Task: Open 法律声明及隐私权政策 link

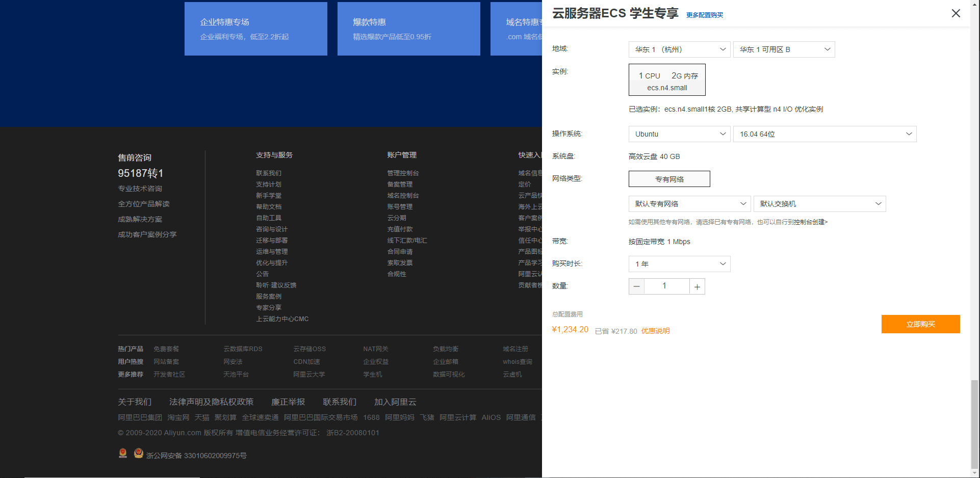Action: point(211,402)
